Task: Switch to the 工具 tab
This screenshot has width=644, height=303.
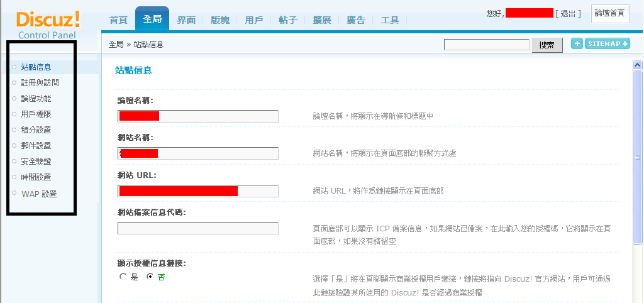Action: [x=390, y=20]
